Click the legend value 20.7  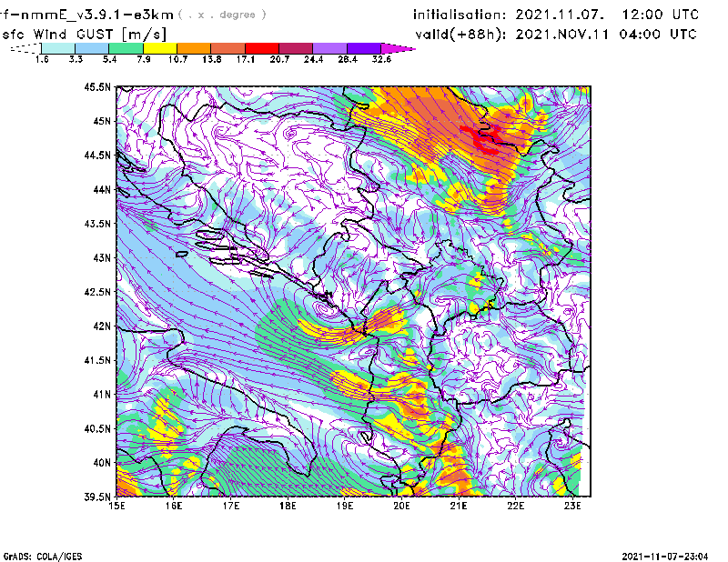[x=279, y=59]
